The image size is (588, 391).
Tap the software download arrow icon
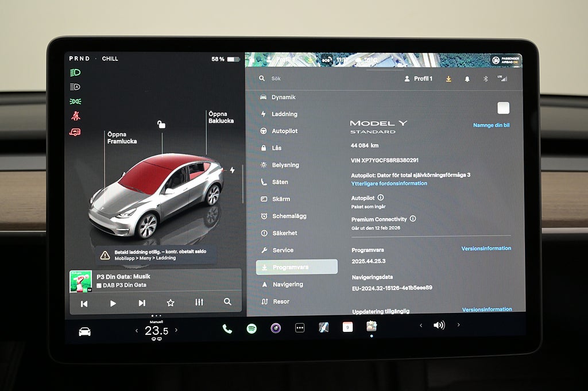[448, 79]
